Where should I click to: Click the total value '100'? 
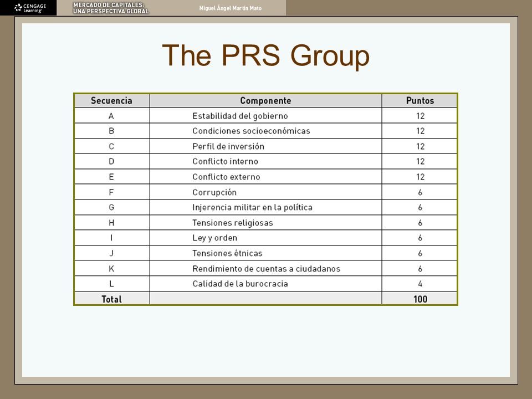tap(421, 299)
